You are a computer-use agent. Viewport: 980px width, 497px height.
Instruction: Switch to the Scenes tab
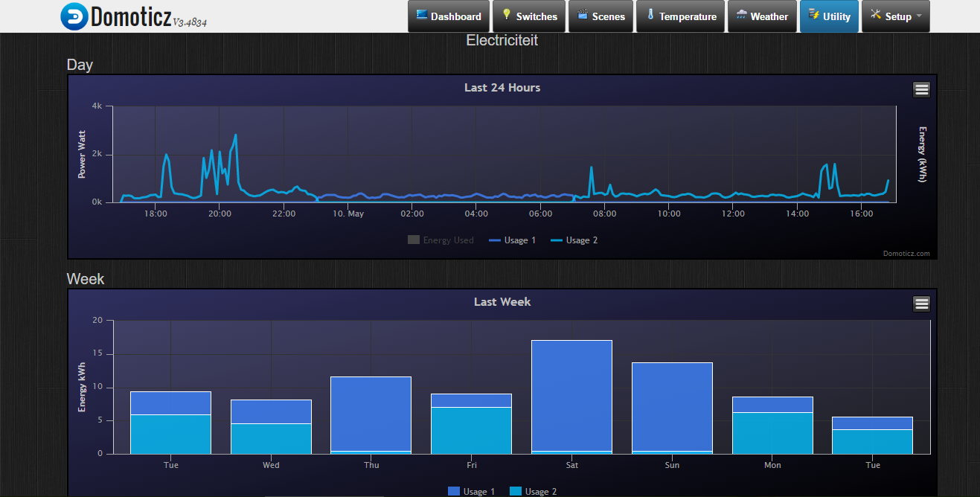[601, 16]
